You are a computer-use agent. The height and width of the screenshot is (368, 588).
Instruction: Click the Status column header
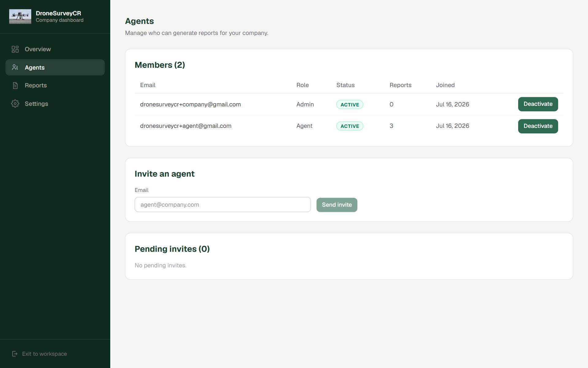[345, 85]
